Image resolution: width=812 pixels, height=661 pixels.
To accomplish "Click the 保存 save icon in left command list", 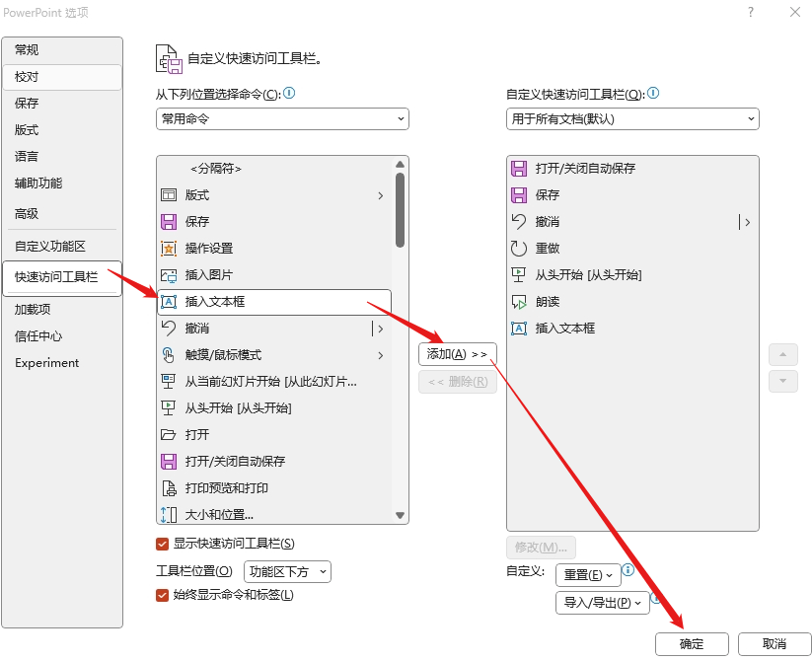I will pos(169,222).
